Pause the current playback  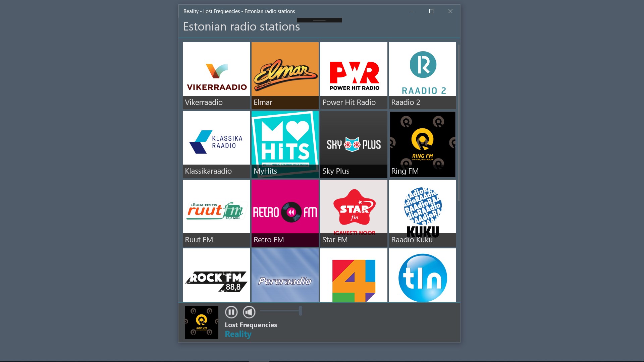231,312
